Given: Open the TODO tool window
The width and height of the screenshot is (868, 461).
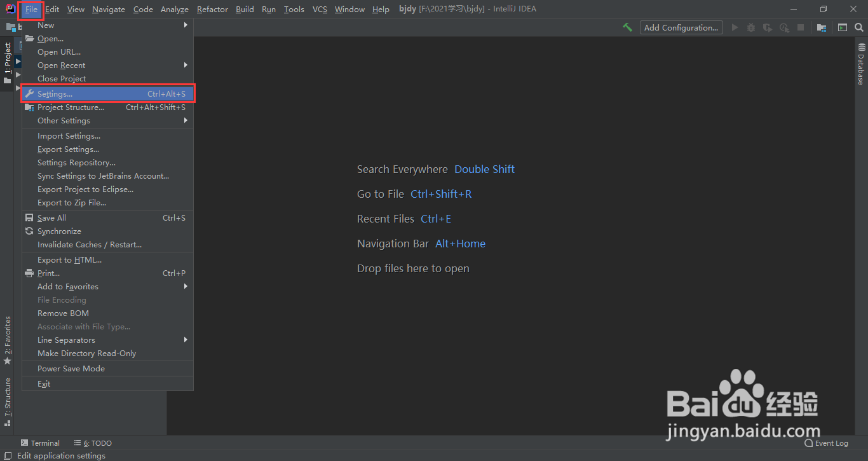Looking at the screenshot, I should 93,443.
